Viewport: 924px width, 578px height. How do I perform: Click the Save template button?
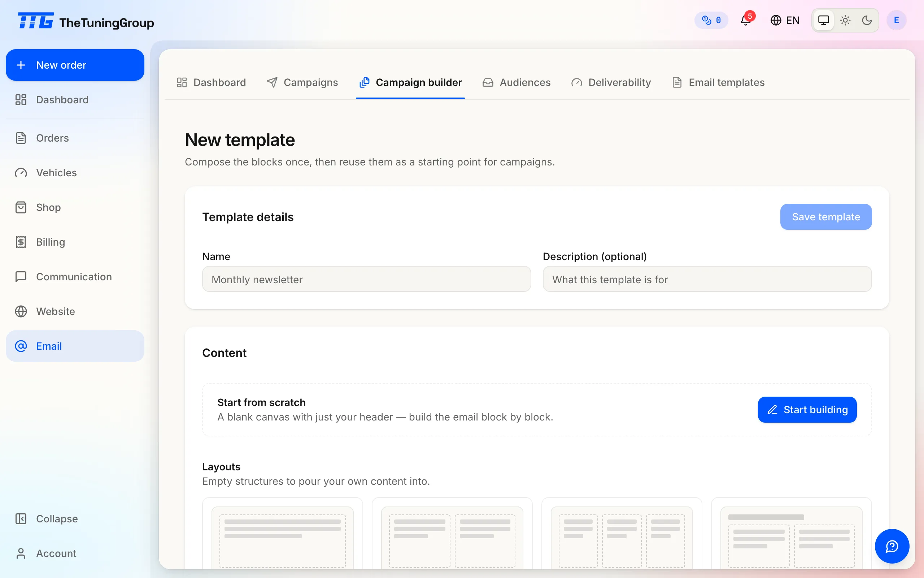coord(826,217)
